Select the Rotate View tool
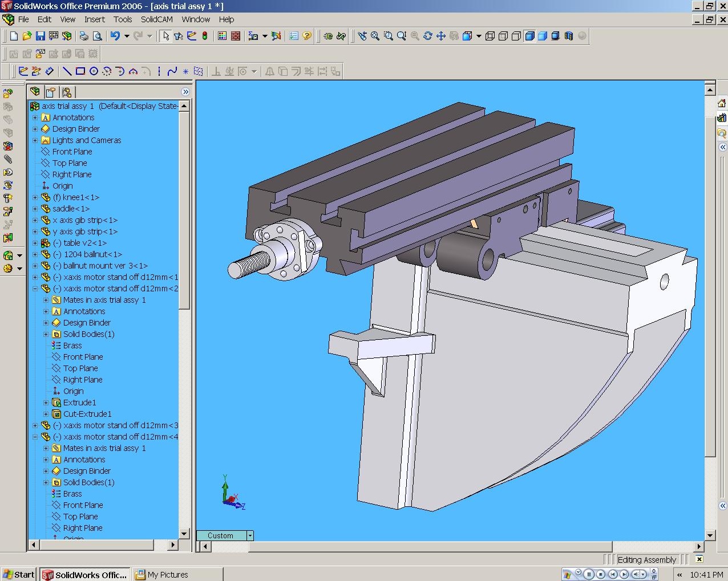The image size is (728, 581). [427, 36]
